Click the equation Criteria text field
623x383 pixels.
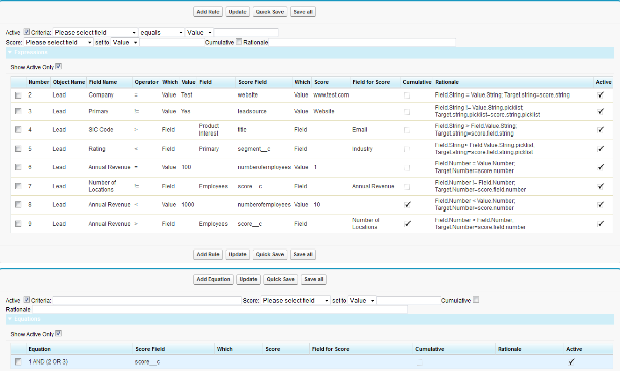tap(147, 301)
